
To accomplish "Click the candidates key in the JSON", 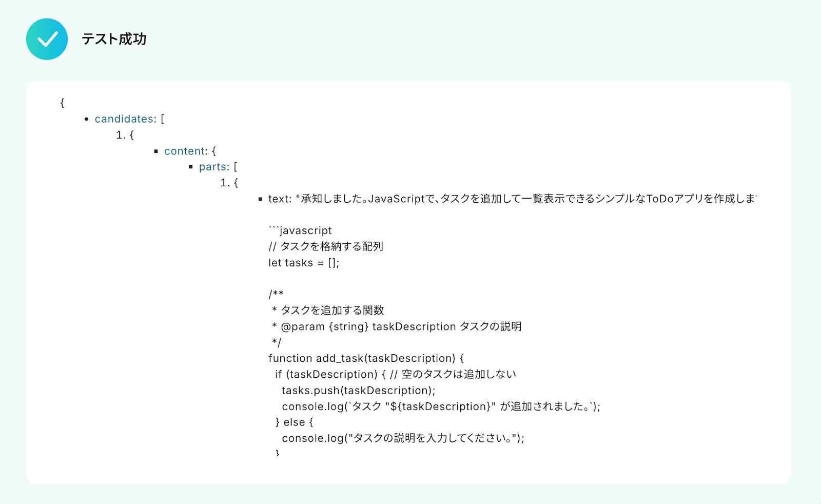I will 124,119.
